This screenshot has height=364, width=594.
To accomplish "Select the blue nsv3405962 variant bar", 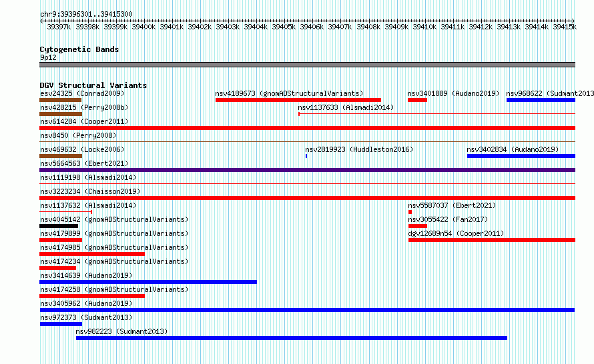I will tap(307, 310).
